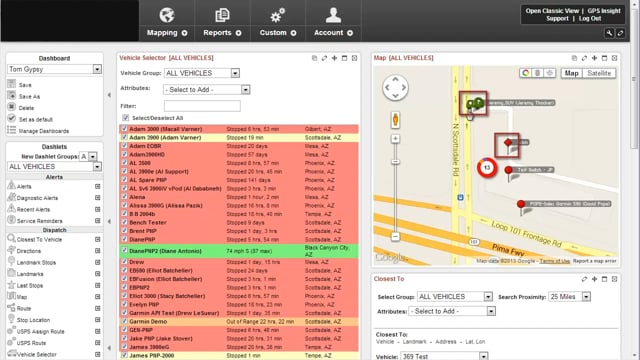Toggle the Select/Deselect All checkbox
The height and width of the screenshot is (360, 640).
click(x=125, y=118)
